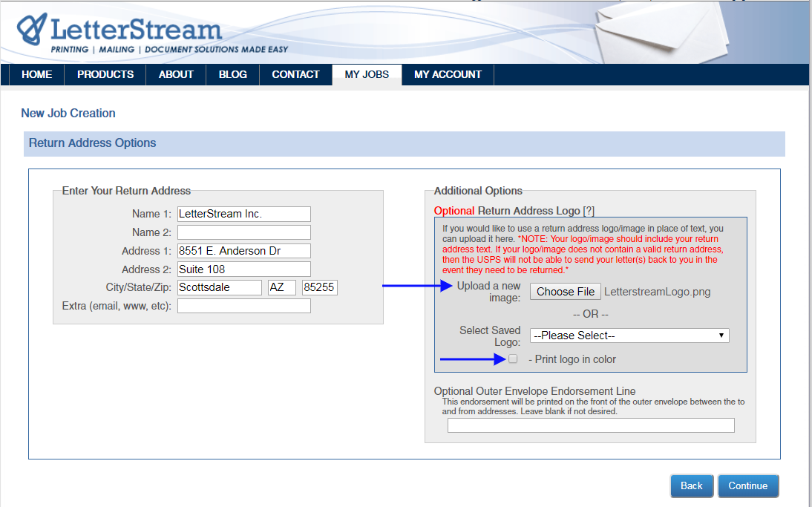Click the Choose File upload button
This screenshot has height=507, width=812.
coord(565,291)
